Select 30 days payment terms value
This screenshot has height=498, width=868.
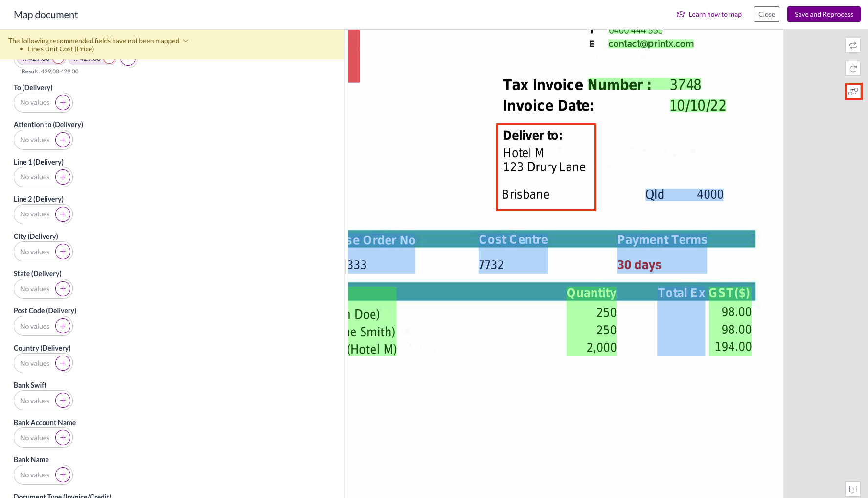(639, 265)
